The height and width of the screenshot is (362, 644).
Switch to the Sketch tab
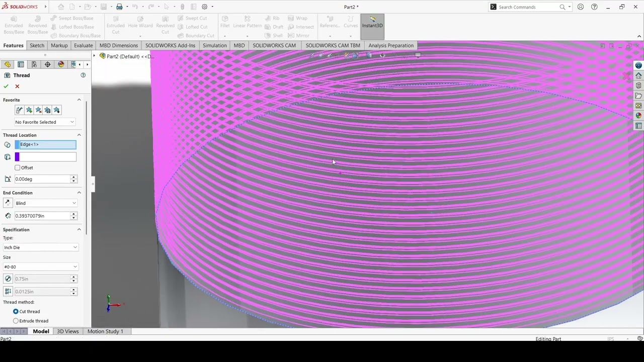pyautogui.click(x=37, y=45)
